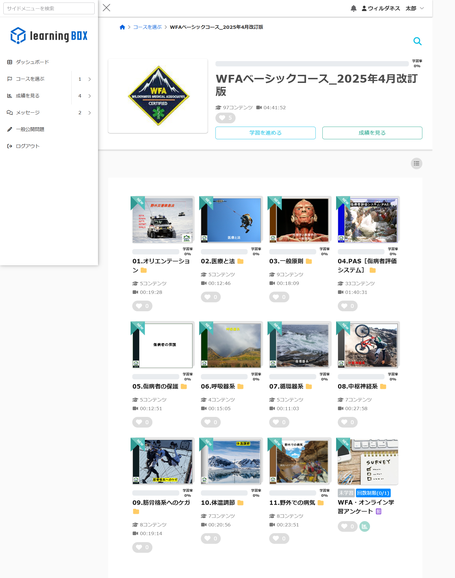Focus the sidebar menu search field
The width and height of the screenshot is (455, 578).
[x=49, y=8]
